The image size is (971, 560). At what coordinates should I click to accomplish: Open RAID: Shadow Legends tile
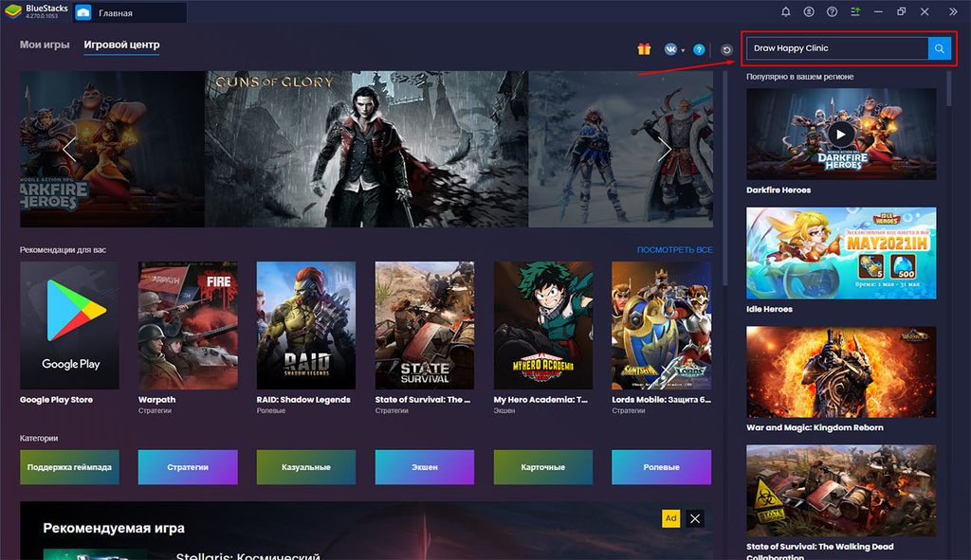[306, 325]
